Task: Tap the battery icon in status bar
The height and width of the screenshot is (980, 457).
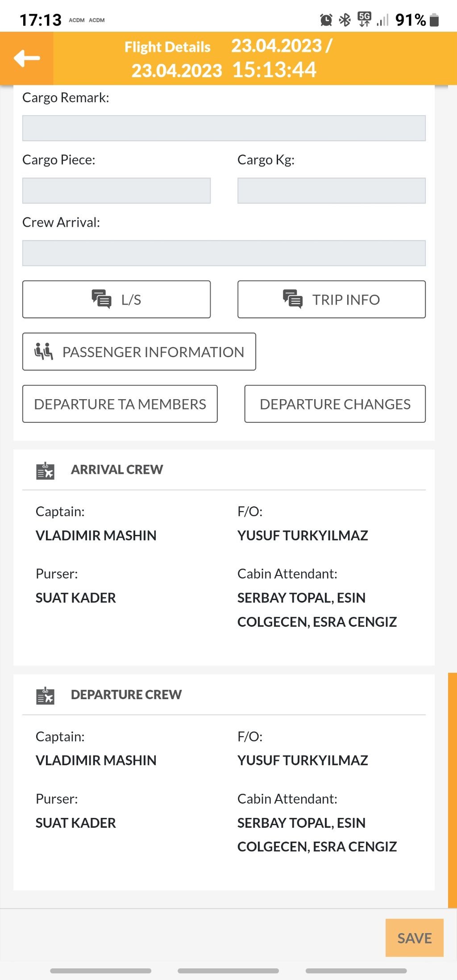Action: click(x=434, y=20)
